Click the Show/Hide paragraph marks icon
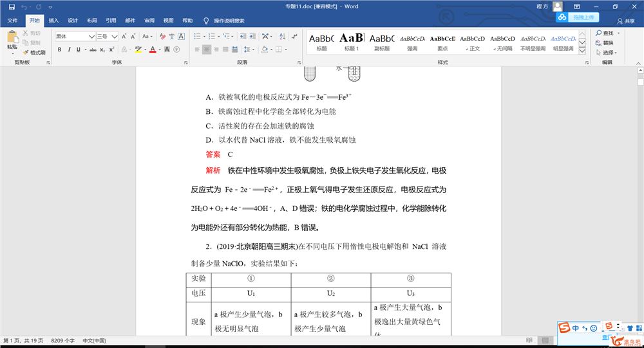The width and height of the screenshot is (644, 348). coord(294,37)
